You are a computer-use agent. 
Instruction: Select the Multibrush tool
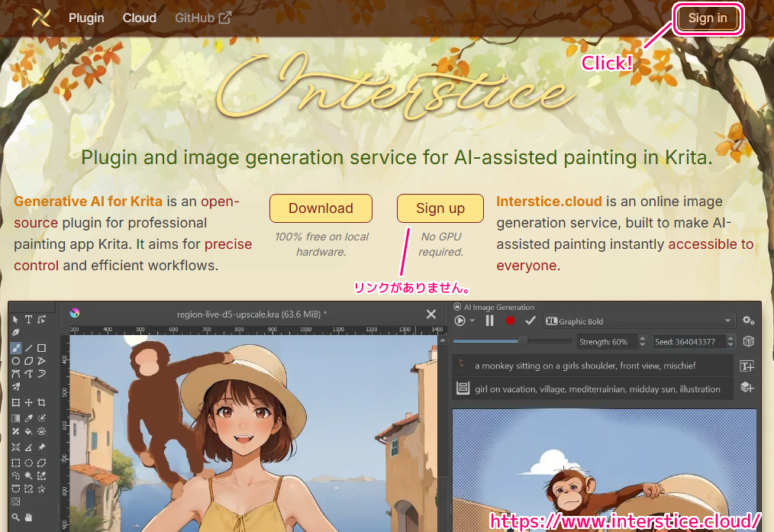[x=15, y=386]
